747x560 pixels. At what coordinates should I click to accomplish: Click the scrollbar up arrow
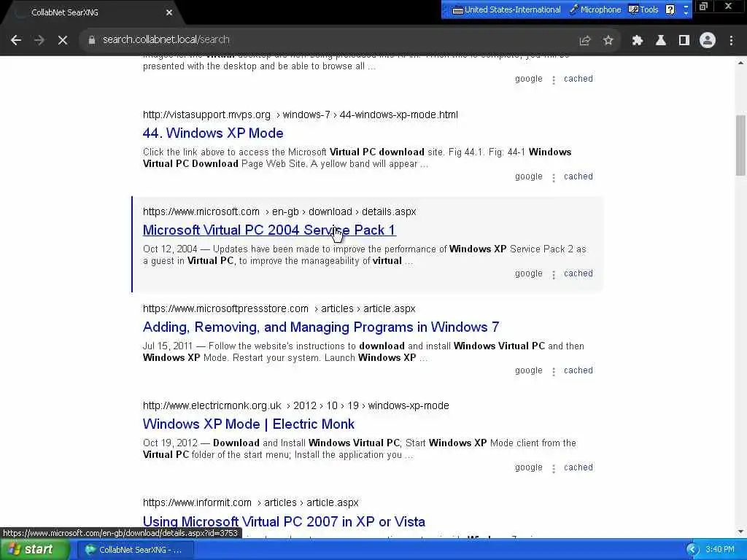pyautogui.click(x=740, y=63)
